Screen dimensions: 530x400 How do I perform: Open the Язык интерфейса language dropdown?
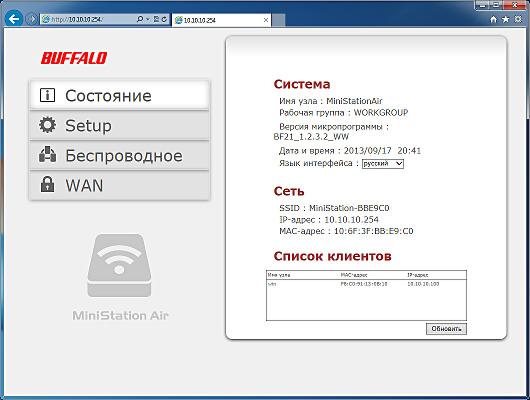(383, 164)
